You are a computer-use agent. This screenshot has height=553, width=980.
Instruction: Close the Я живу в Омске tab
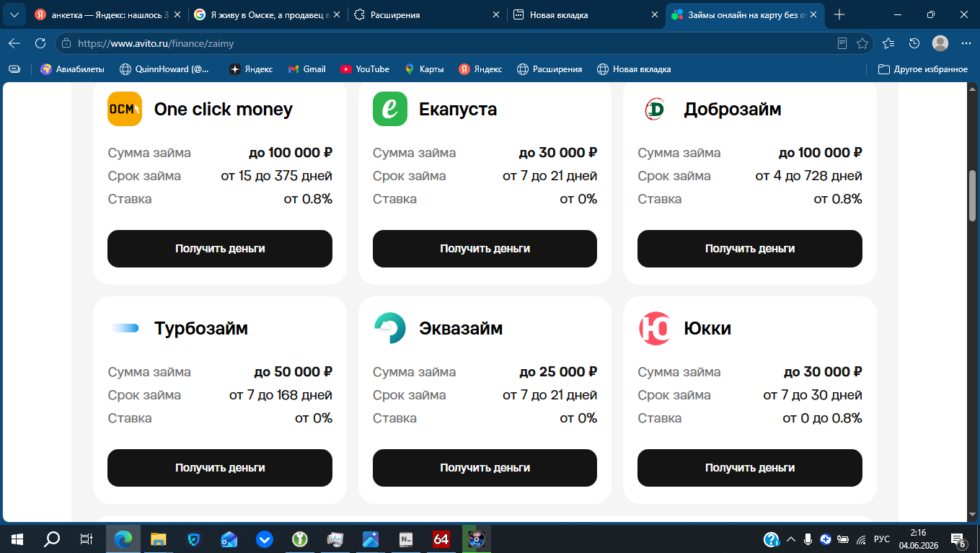[x=337, y=14]
